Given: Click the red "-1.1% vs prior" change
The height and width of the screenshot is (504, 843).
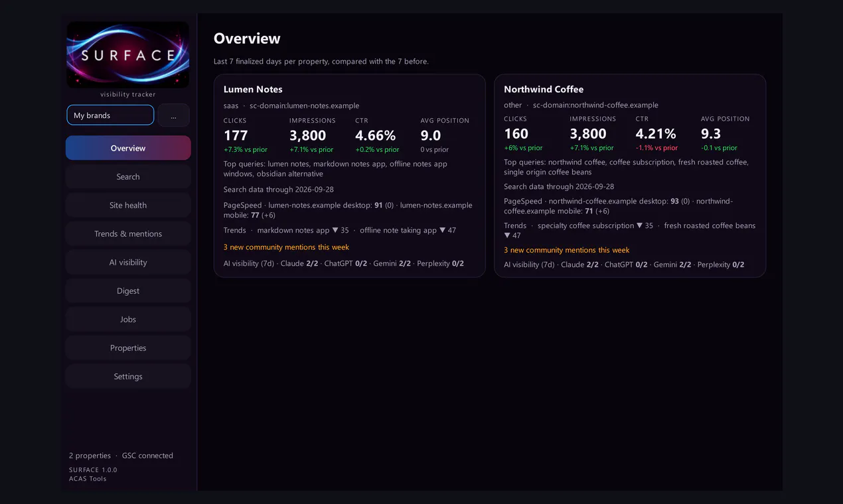Looking at the screenshot, I should 656,148.
